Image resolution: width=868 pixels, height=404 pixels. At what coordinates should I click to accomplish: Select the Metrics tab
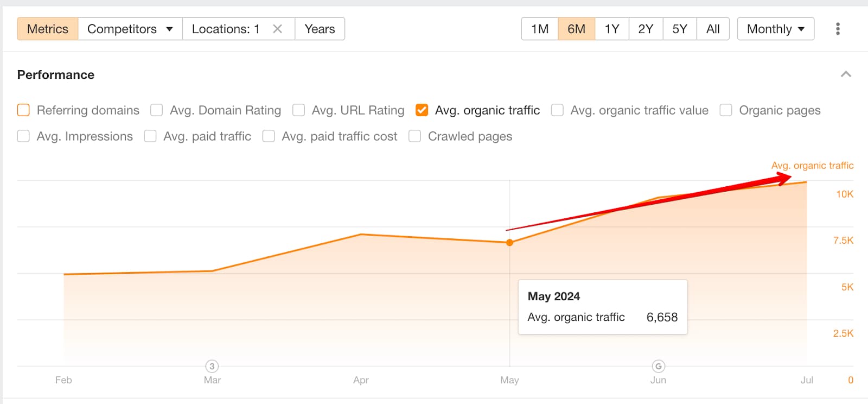tap(48, 29)
